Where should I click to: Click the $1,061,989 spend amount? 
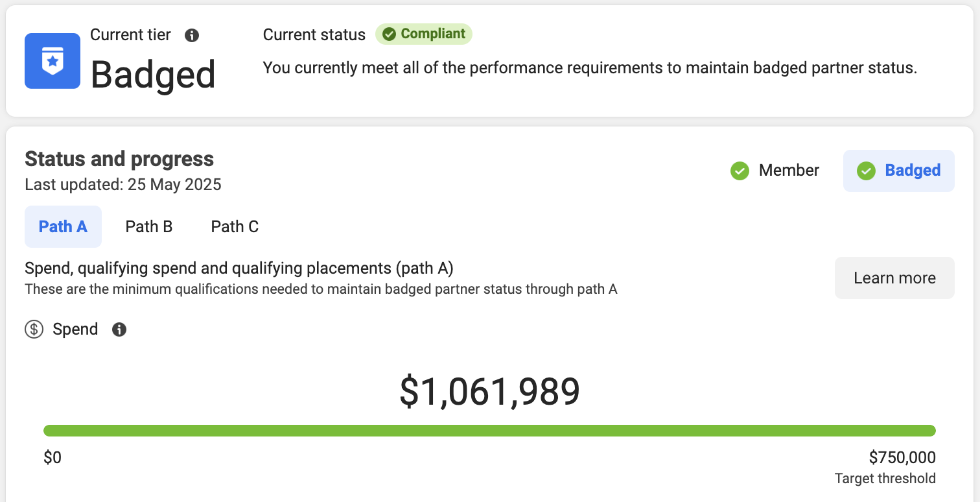click(489, 391)
